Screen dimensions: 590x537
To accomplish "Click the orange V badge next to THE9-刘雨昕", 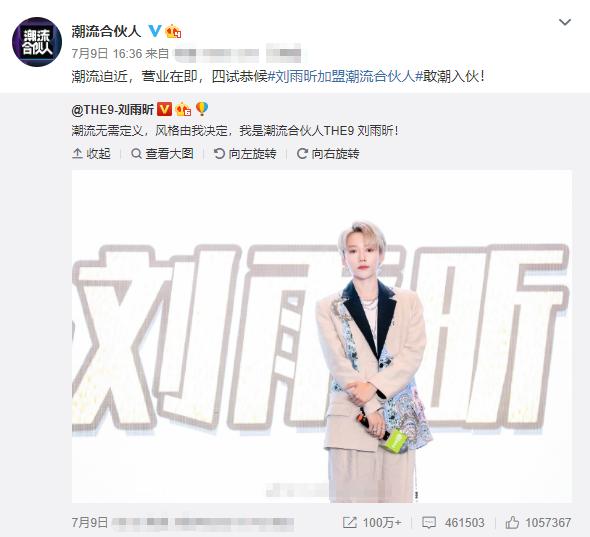I will tap(164, 109).
